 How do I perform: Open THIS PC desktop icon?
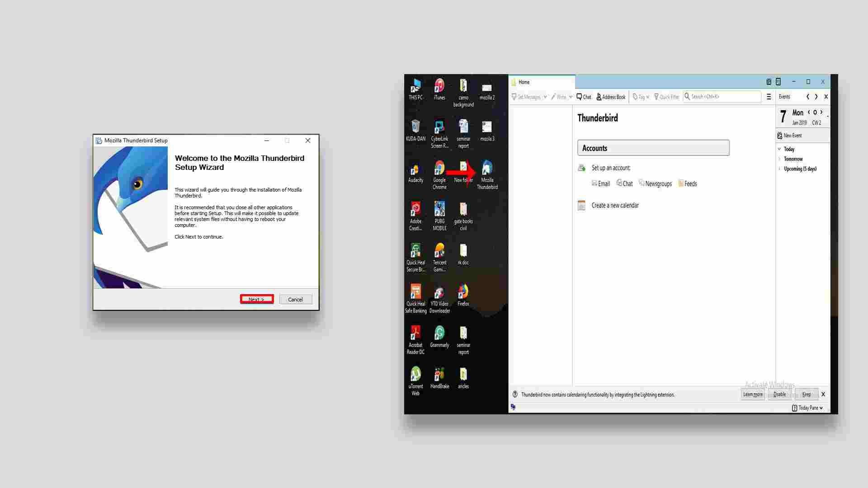pos(415,89)
